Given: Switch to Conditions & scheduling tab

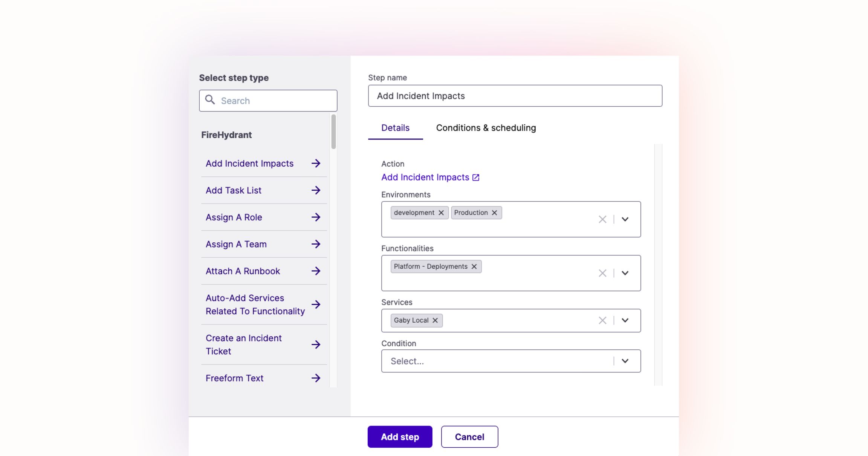Looking at the screenshot, I should tap(486, 128).
